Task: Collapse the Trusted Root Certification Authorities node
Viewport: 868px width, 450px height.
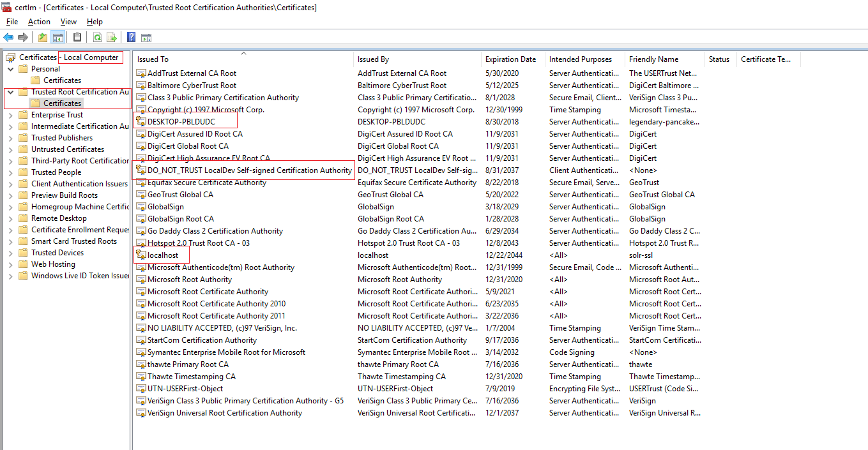Action: pyautogui.click(x=10, y=91)
